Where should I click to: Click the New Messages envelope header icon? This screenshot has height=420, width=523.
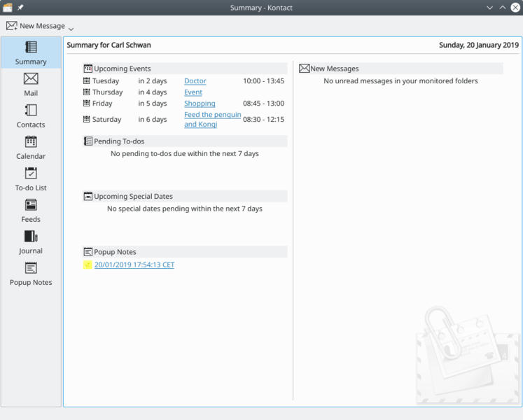[304, 69]
